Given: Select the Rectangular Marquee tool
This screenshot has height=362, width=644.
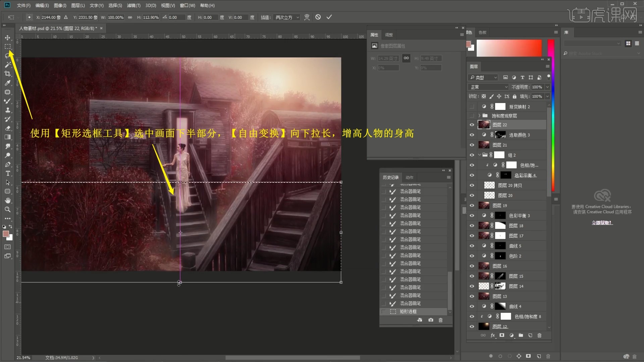Looking at the screenshot, I should point(7,47).
